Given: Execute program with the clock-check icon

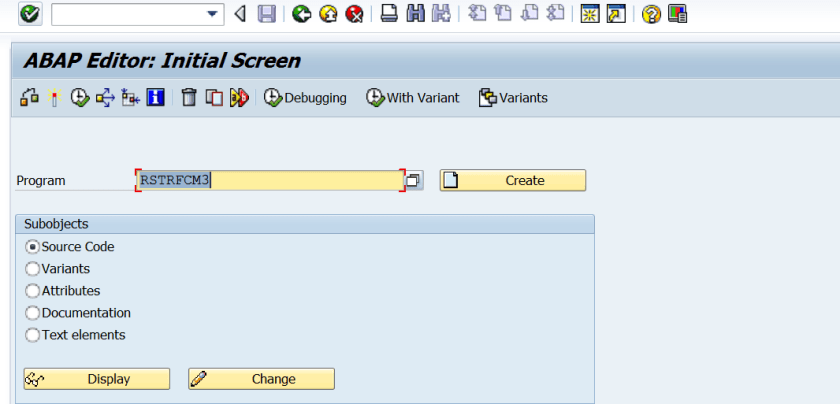Looking at the screenshot, I should coord(79,98).
